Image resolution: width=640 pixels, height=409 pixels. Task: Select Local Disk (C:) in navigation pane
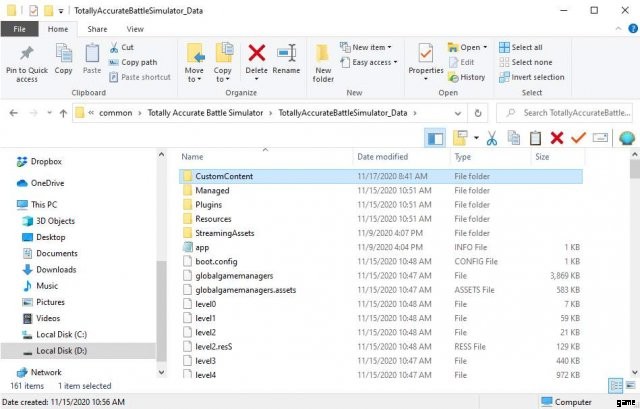pyautogui.click(x=61, y=334)
